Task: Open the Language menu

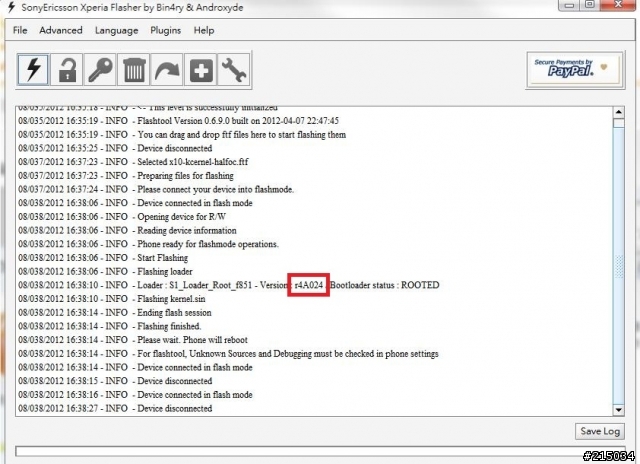Action: pyautogui.click(x=116, y=30)
